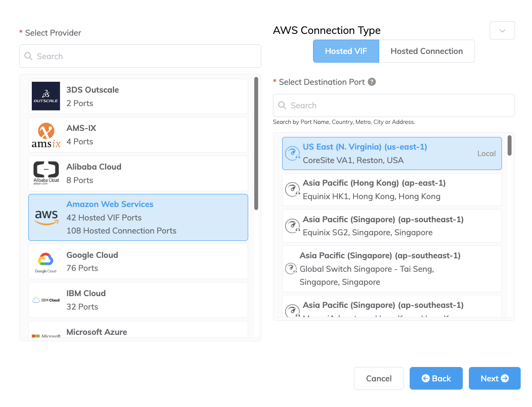Click the Google Cloud logo icon
The height and width of the screenshot is (407, 532).
pos(46,262)
